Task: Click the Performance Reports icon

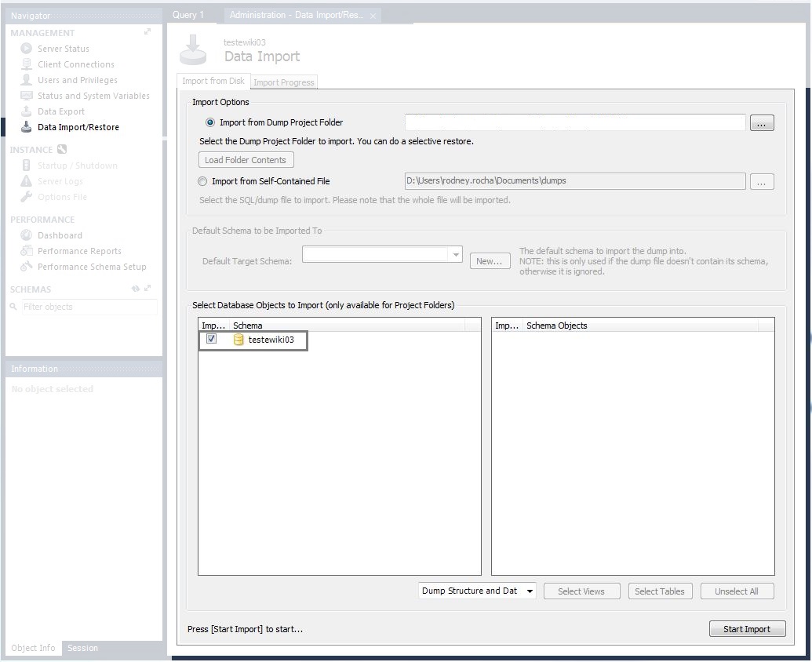Action: [27, 250]
